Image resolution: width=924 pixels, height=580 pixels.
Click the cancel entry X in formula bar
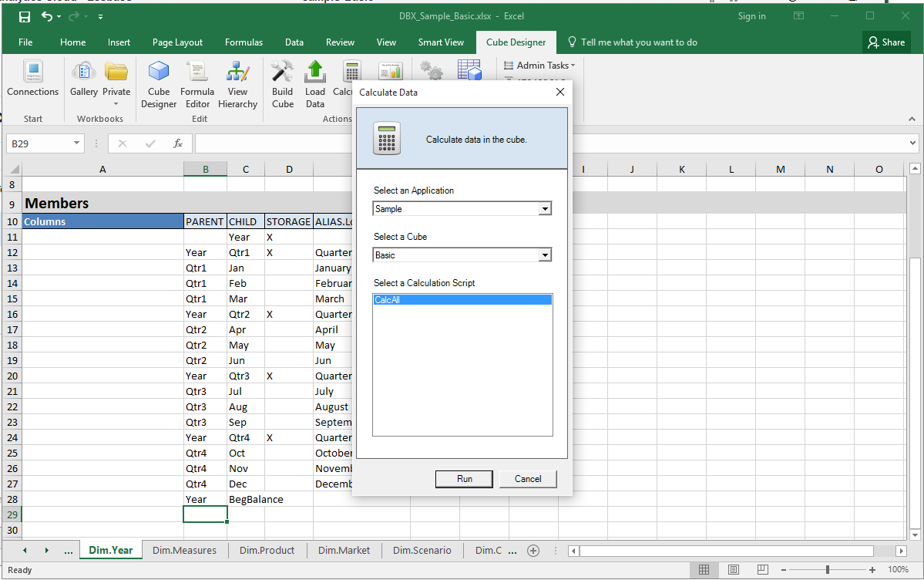122,143
